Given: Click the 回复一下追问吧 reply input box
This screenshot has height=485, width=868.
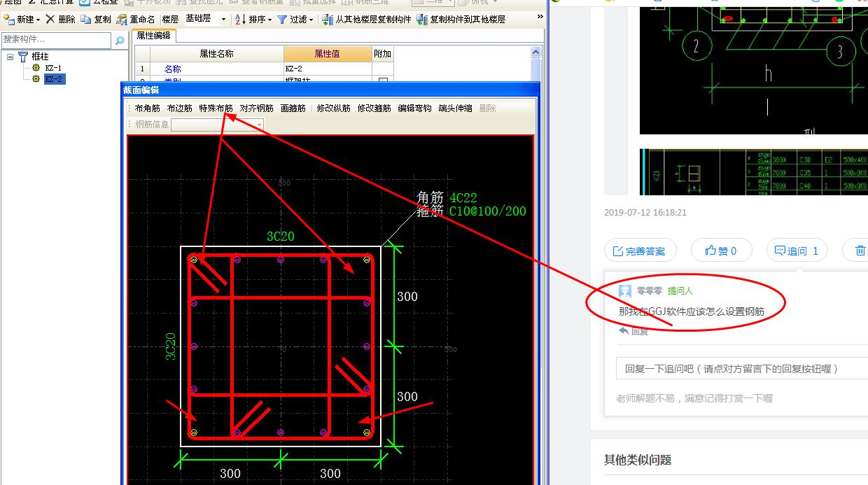Looking at the screenshot, I should point(742,369).
